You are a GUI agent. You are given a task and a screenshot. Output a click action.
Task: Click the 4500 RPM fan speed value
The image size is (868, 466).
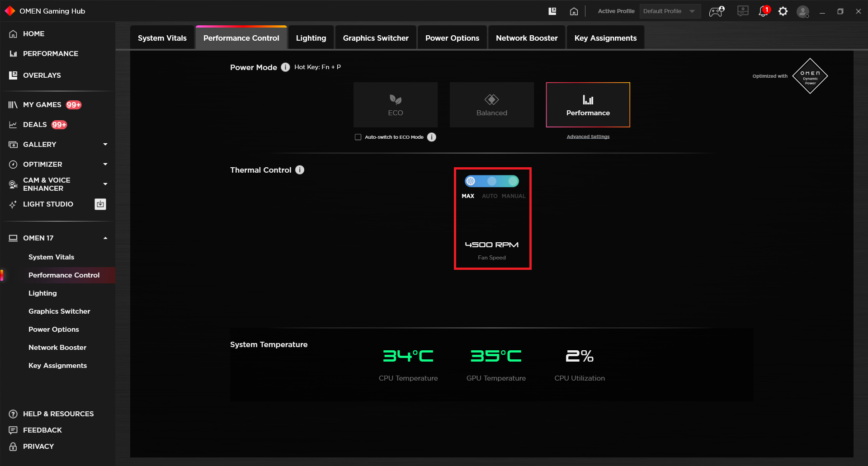(x=491, y=245)
